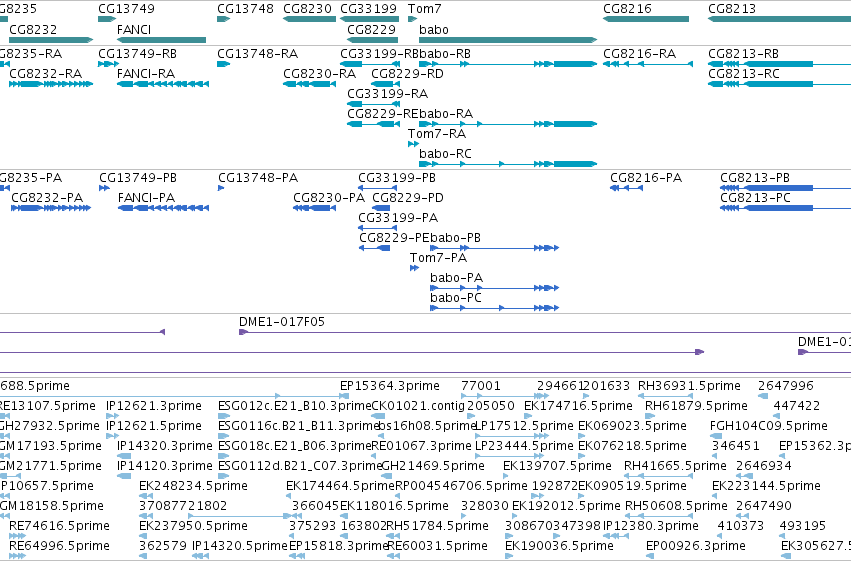Select the babo-PA protein label
Image resolution: width=851 pixels, height=561 pixels.
456,278
